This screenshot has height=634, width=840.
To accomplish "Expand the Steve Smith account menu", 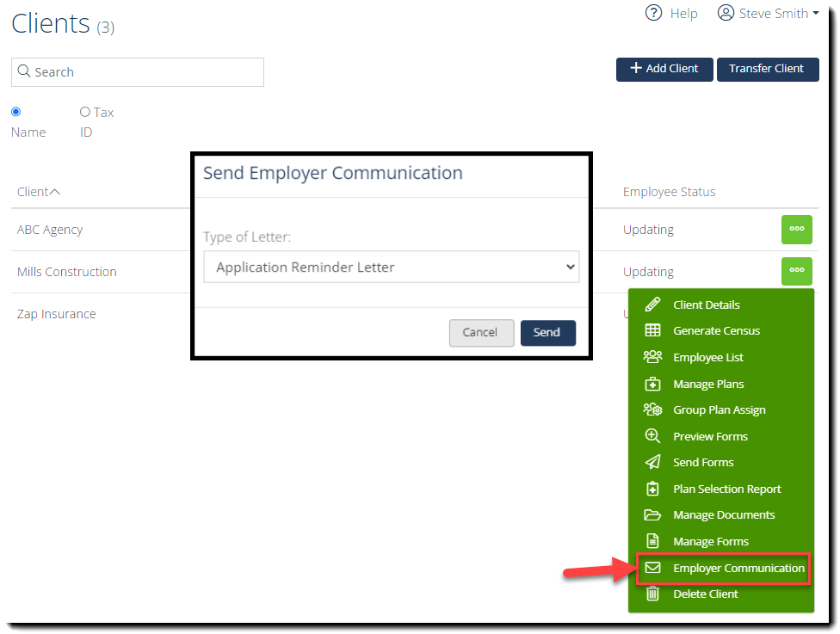I will point(769,13).
